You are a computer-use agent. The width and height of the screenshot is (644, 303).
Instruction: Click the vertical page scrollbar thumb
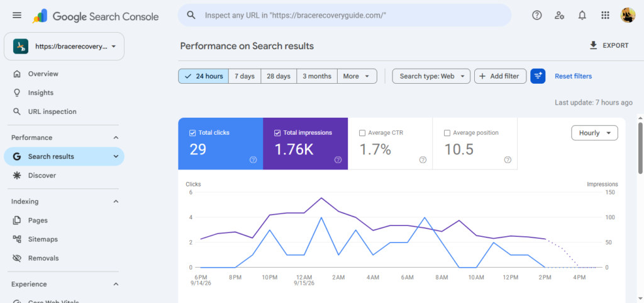pos(640,148)
